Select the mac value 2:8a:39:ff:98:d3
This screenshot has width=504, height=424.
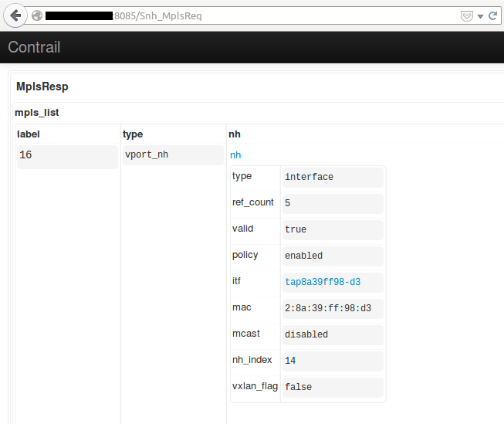(x=333, y=308)
